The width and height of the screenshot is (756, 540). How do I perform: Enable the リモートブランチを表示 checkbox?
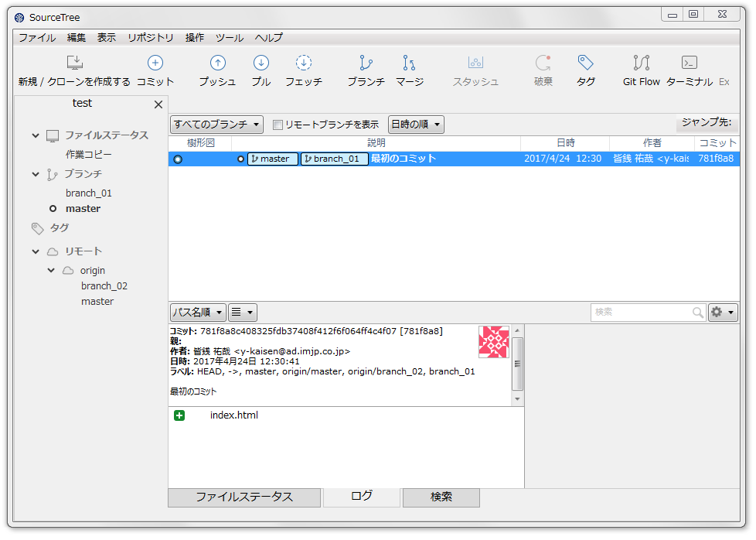278,125
